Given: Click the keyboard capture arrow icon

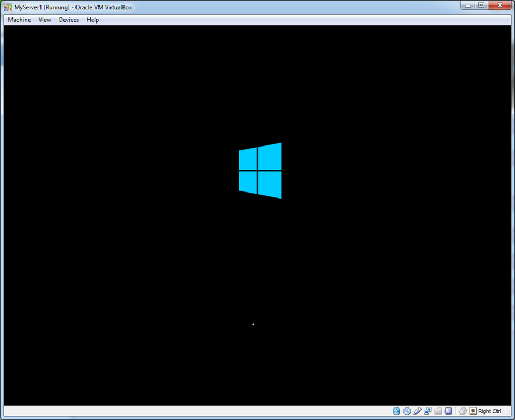Looking at the screenshot, I should point(473,411).
